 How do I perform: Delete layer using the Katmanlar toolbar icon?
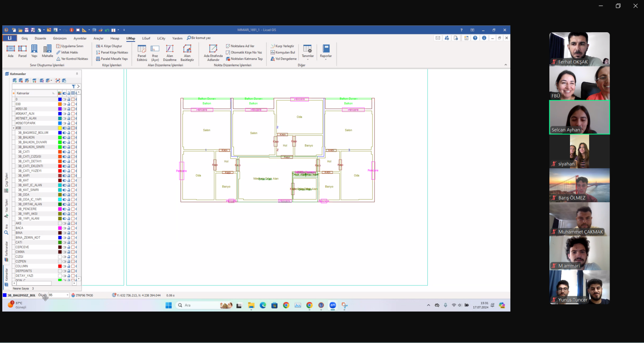tap(21, 81)
